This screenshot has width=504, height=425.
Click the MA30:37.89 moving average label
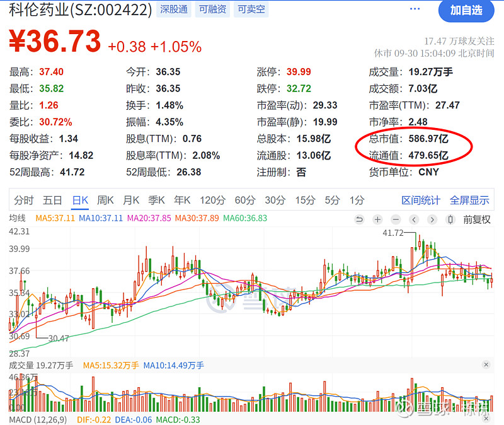point(197,218)
